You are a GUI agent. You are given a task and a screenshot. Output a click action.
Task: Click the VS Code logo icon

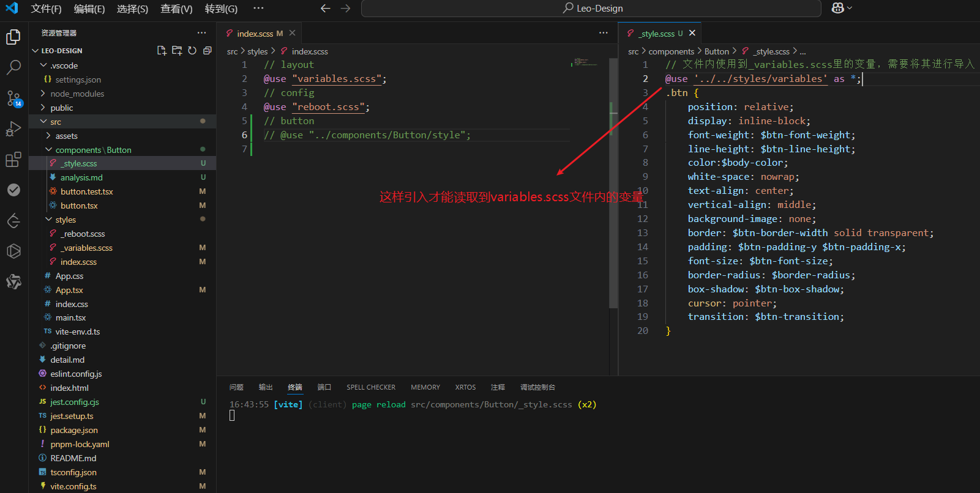[12, 8]
